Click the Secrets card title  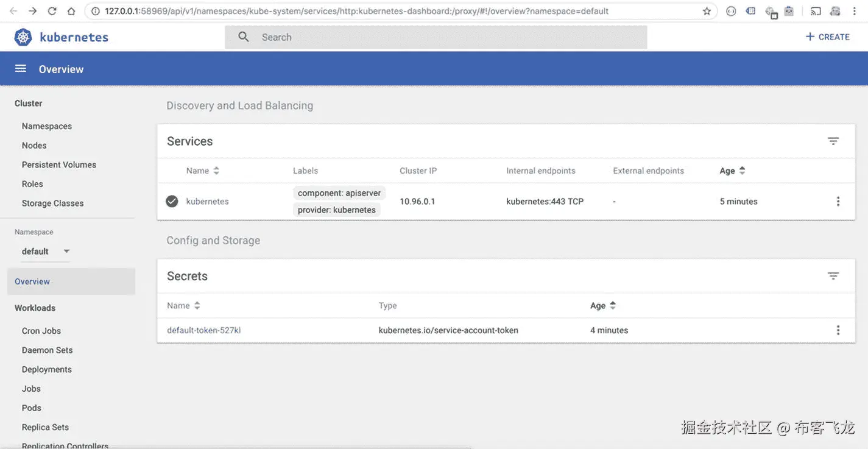(x=188, y=276)
